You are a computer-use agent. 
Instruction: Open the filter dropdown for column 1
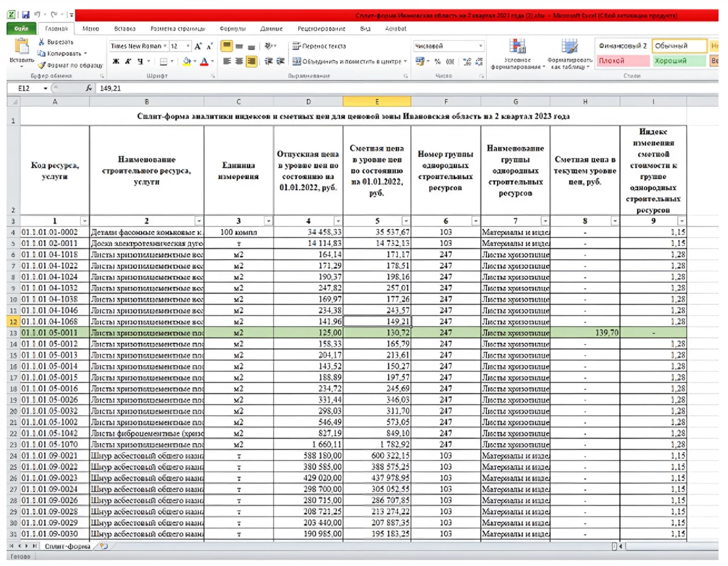85,221
